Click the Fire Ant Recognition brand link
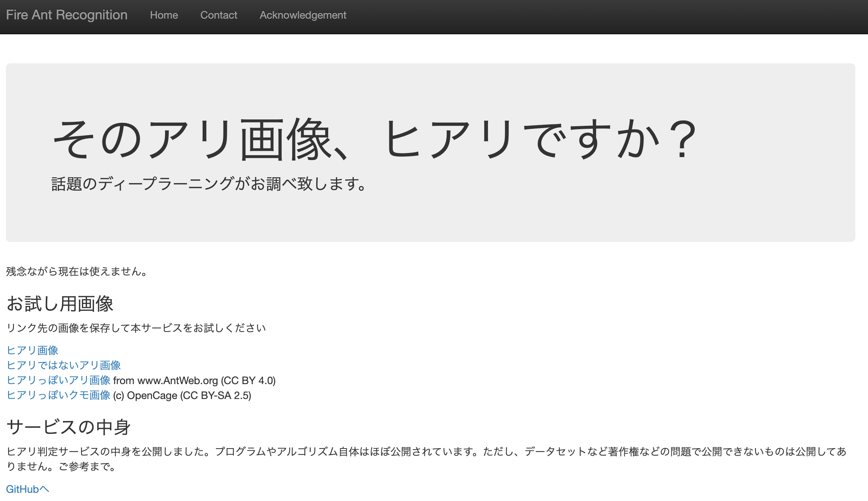The image size is (868, 501). tap(66, 15)
